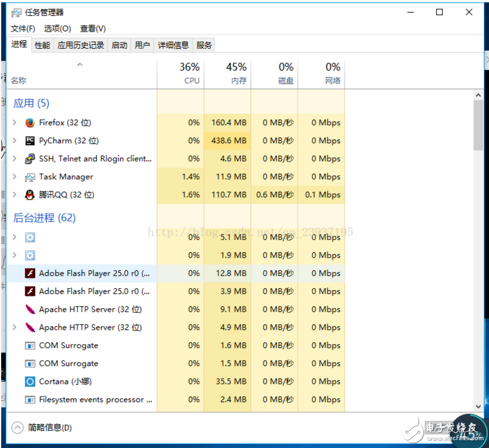
Task: Select the SSH, Telnet and Rlogin client icon
Action: pos(30,158)
